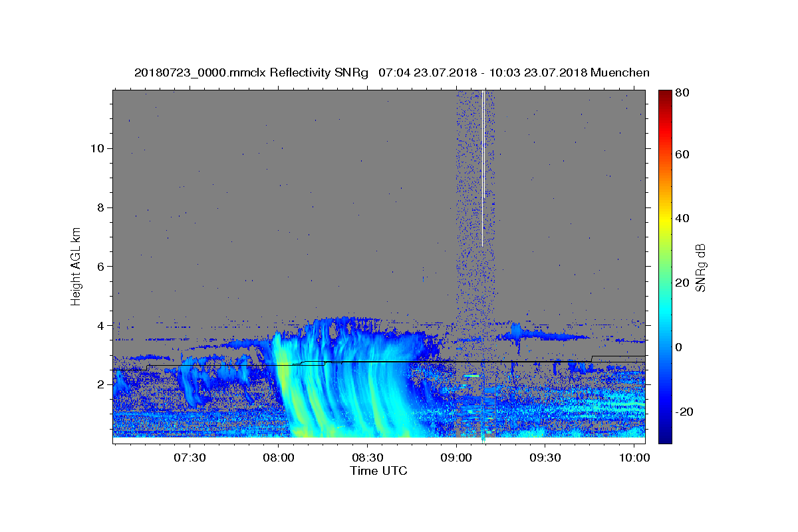Click the colorbar value 60
This screenshot has height=532, width=798.
click(682, 154)
